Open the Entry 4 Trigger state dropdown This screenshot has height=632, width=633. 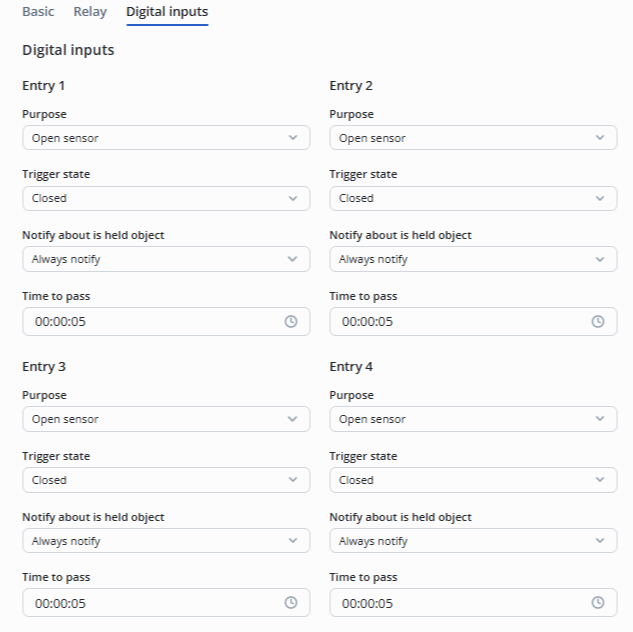(x=473, y=480)
